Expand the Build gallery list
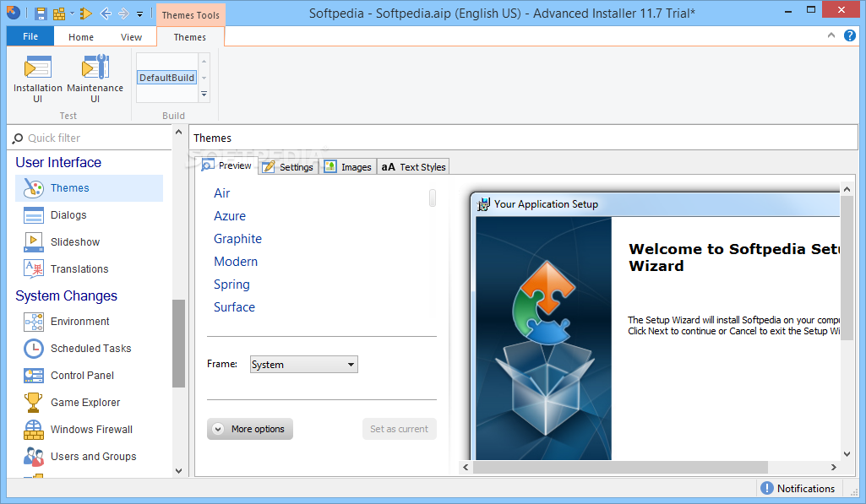This screenshot has height=504, width=866. [x=204, y=95]
